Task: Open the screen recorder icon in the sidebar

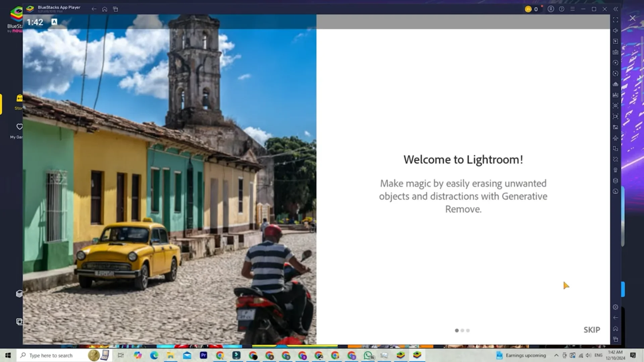Action: [x=616, y=117]
